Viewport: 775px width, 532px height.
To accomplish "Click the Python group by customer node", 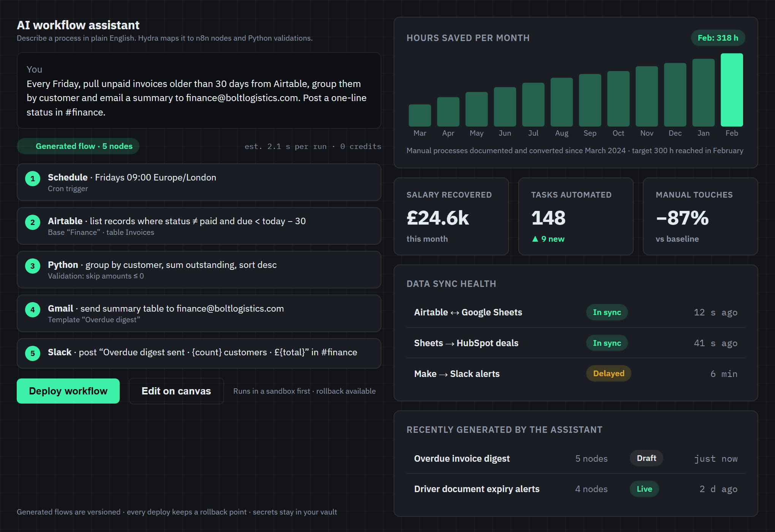I will [x=199, y=270].
